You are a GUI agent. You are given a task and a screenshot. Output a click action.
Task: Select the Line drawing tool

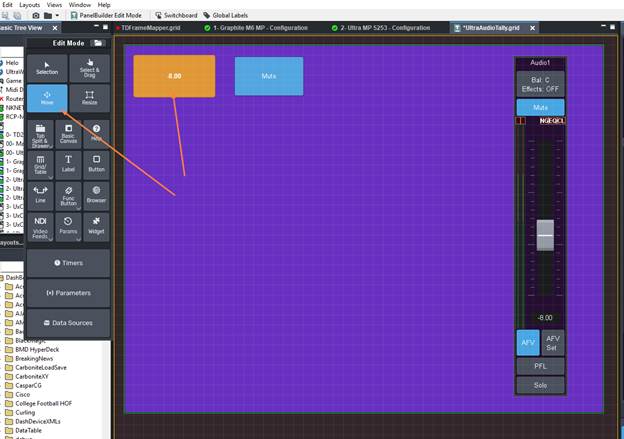40,196
